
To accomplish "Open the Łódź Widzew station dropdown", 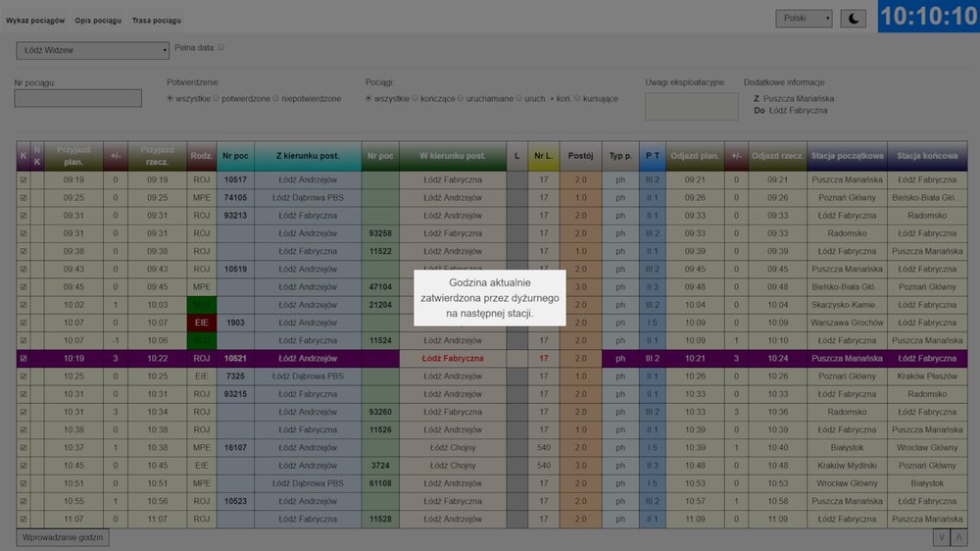I will coord(92,50).
